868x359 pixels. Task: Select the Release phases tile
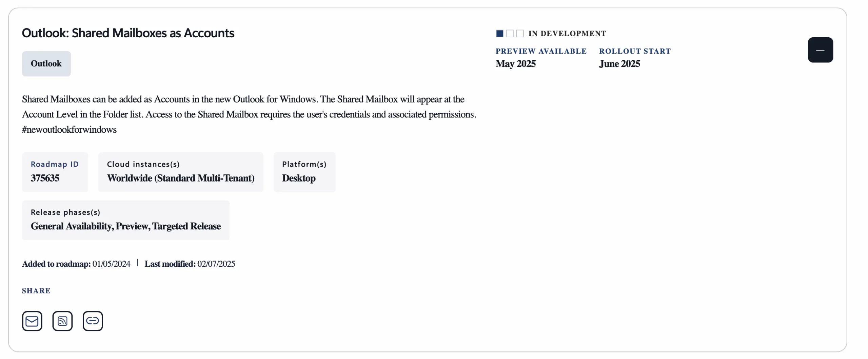pos(125,220)
